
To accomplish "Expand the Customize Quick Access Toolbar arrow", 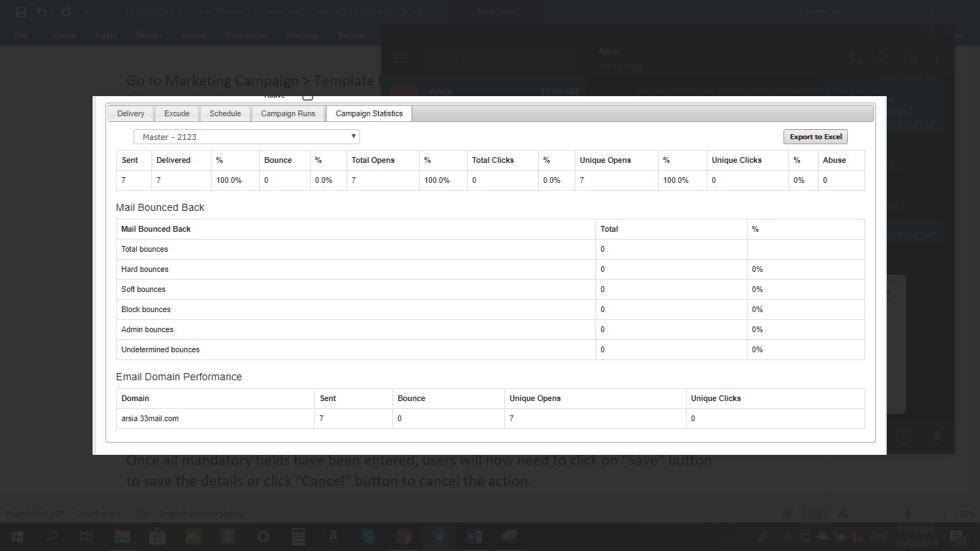I will [88, 11].
